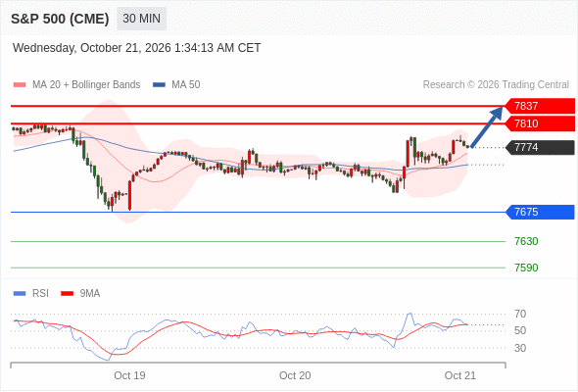The image size is (578, 392).
Task: Click the 7810 resistance price tag
Action: pyautogui.click(x=540, y=123)
